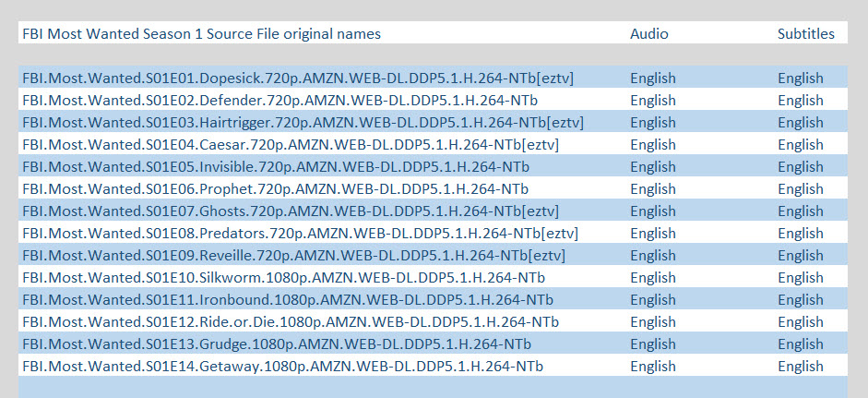Click Subtitles 'English' in the Hairtrigger row
The width and height of the screenshot is (868, 398).
(801, 123)
